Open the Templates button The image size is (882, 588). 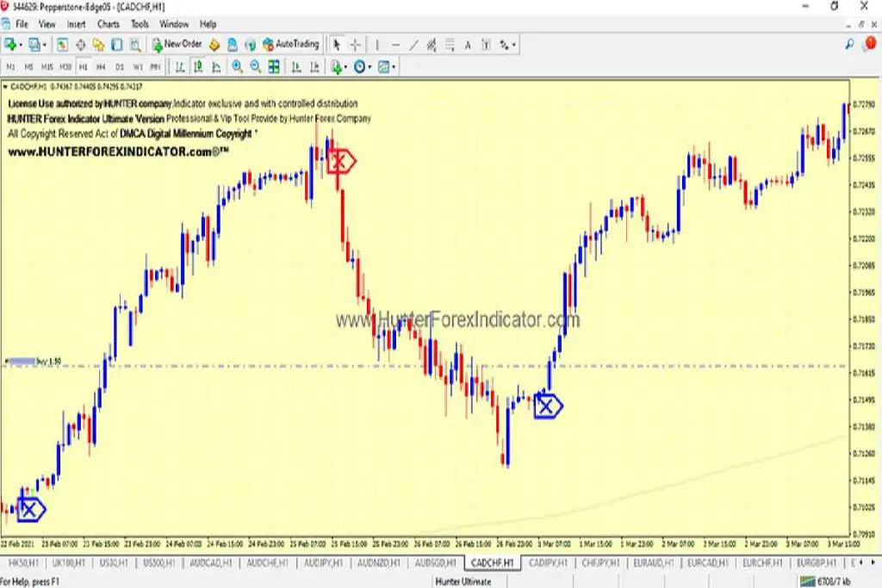click(x=383, y=67)
